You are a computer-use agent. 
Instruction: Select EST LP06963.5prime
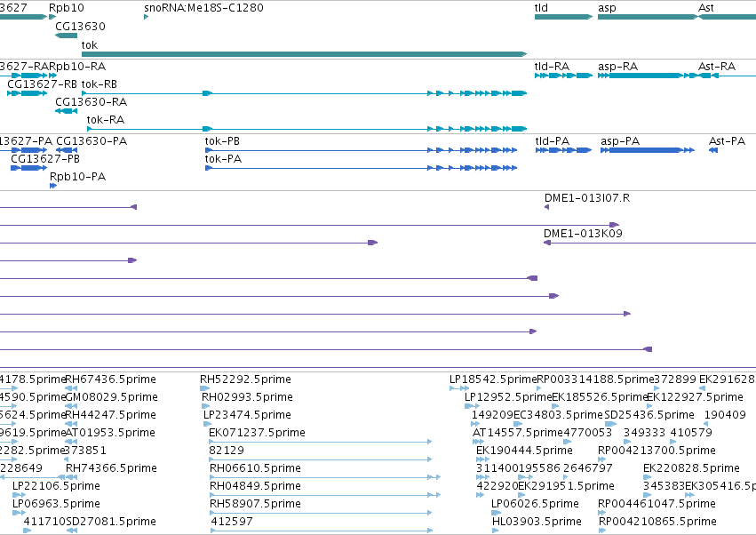pyautogui.click(x=56, y=504)
